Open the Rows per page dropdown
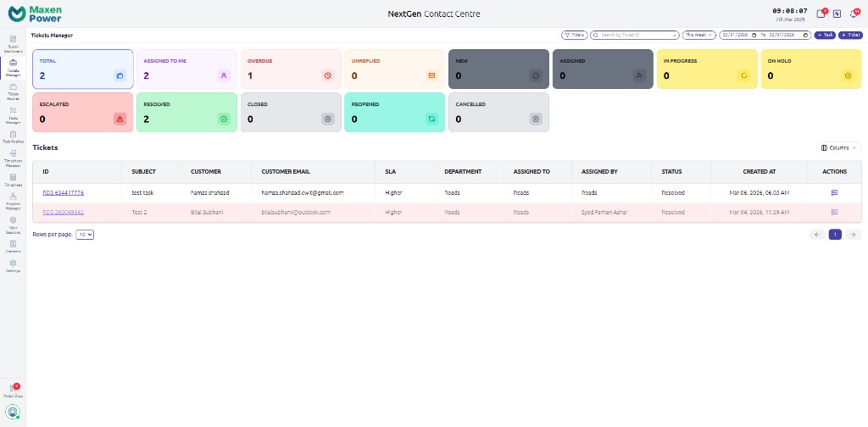Screen dimensions: 868x427 pos(85,234)
